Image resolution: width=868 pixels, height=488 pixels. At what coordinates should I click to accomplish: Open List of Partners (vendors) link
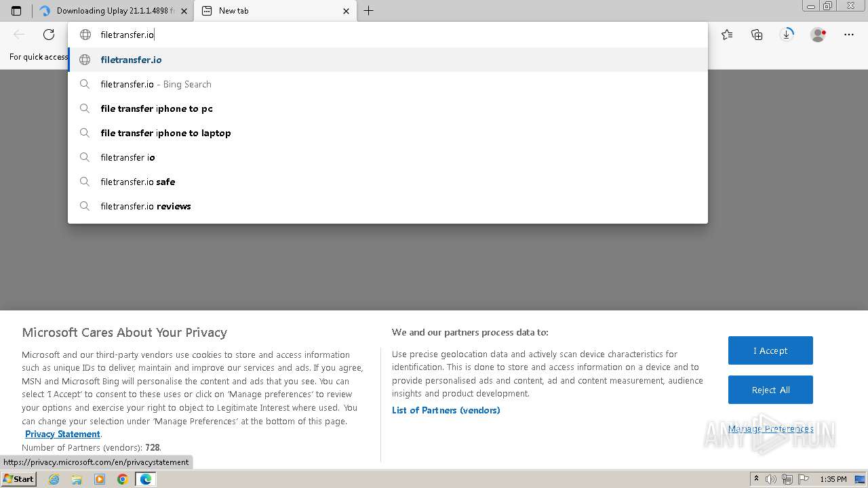pyautogui.click(x=446, y=410)
